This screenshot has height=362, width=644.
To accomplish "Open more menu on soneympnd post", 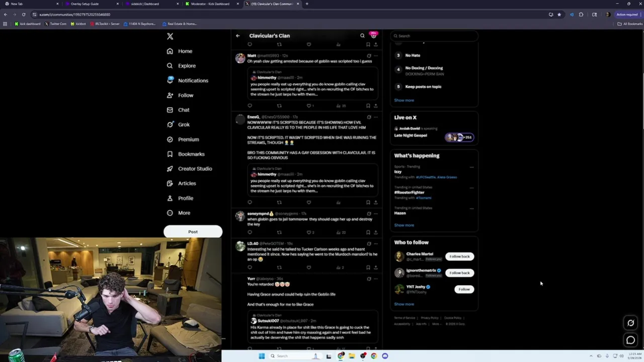I will pyautogui.click(x=375, y=214).
